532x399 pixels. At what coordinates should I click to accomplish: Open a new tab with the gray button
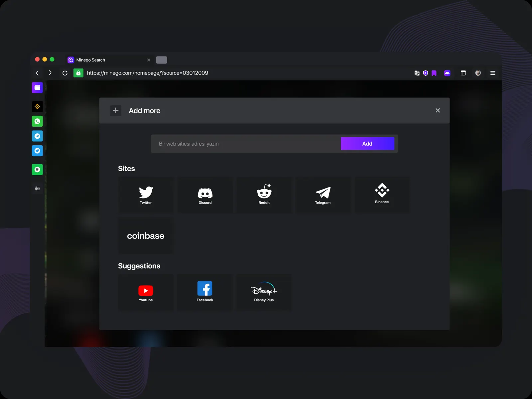point(162,60)
